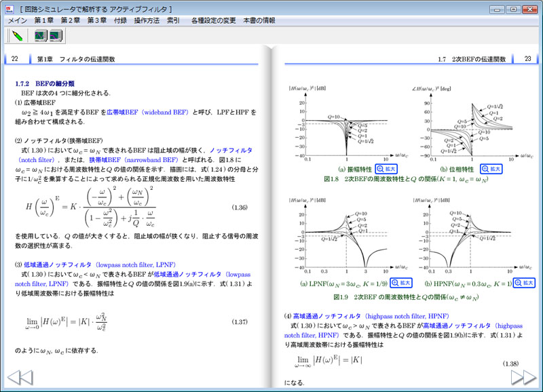Click 拡大 next to the (a) LPNF caption
543x392 pixels.
tap(401, 283)
